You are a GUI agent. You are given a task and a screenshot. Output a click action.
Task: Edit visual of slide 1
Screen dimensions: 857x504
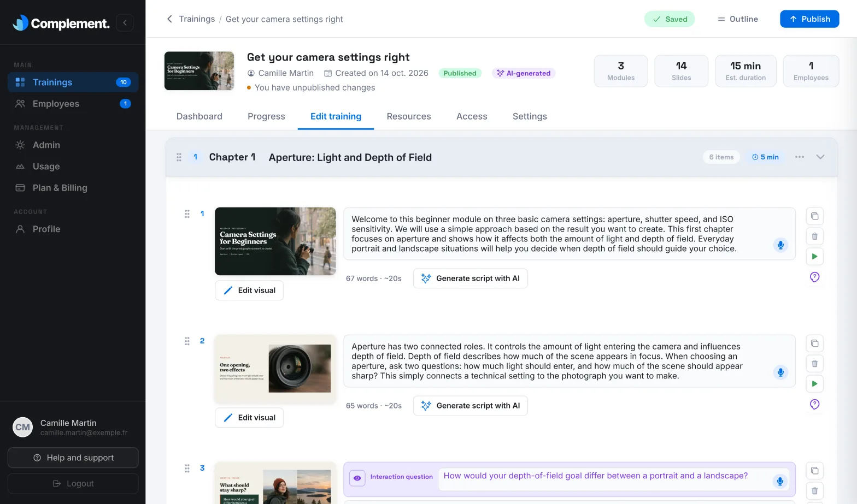tap(249, 290)
